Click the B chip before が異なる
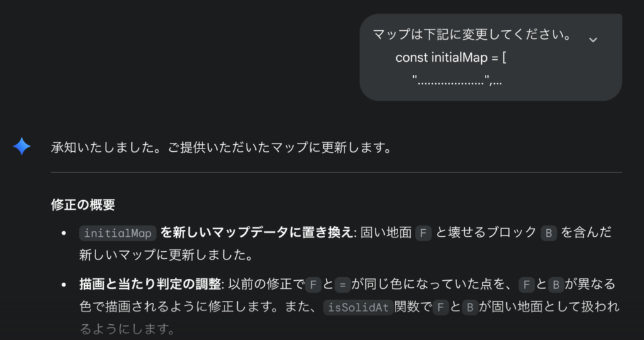The height and width of the screenshot is (340, 644). [556, 285]
